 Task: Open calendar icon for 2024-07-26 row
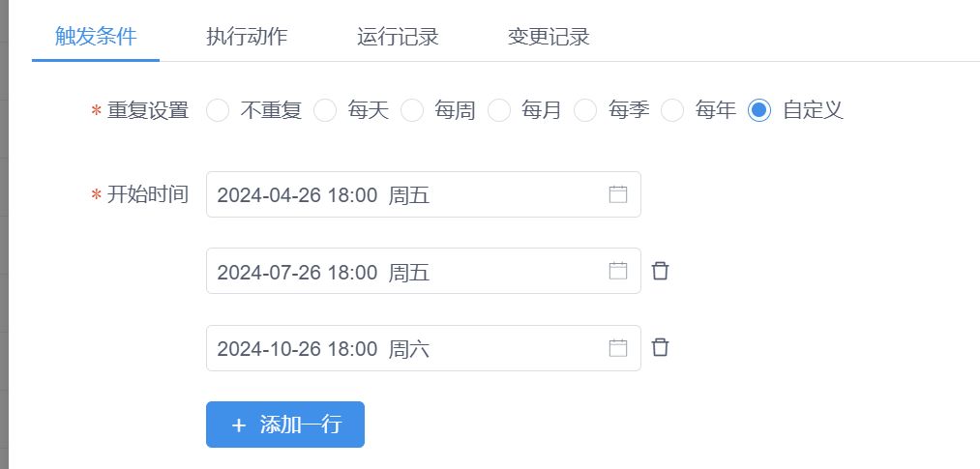point(617,271)
